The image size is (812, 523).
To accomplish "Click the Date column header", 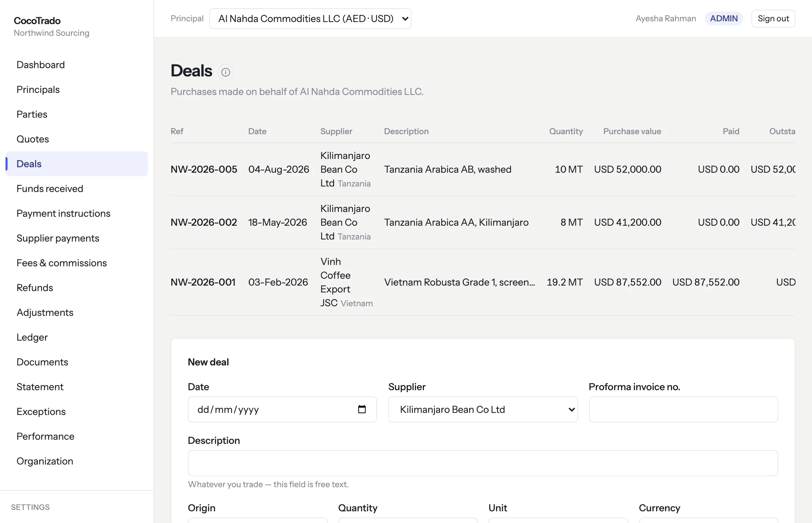I will click(x=257, y=131).
